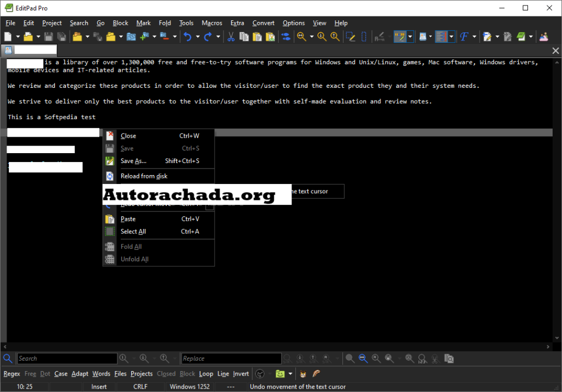Click the blue highlighted zoom search icon
Screen dimensions: 562x392
[x=363, y=359]
